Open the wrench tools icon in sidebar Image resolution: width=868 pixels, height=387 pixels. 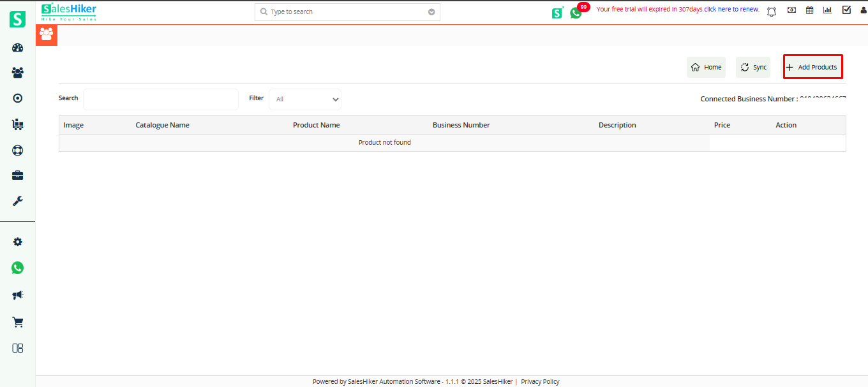click(17, 201)
